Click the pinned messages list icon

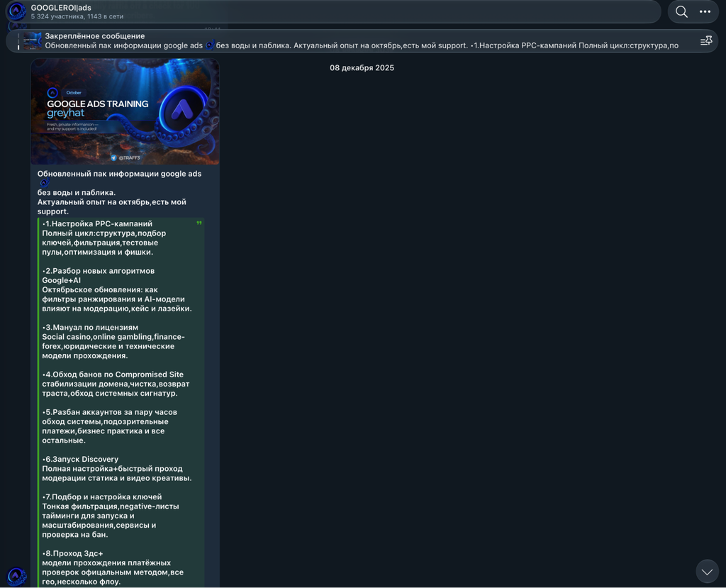[x=705, y=41]
